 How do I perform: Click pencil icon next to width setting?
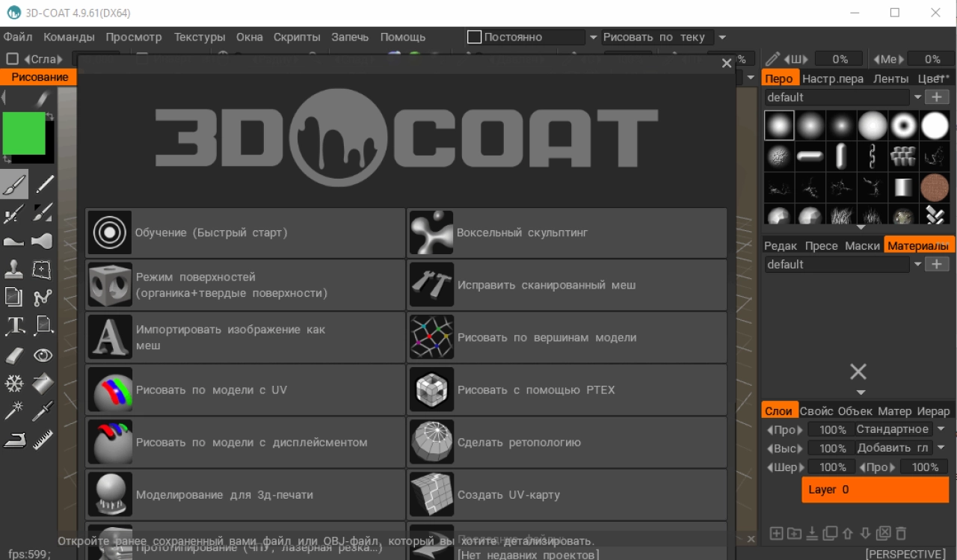772,59
